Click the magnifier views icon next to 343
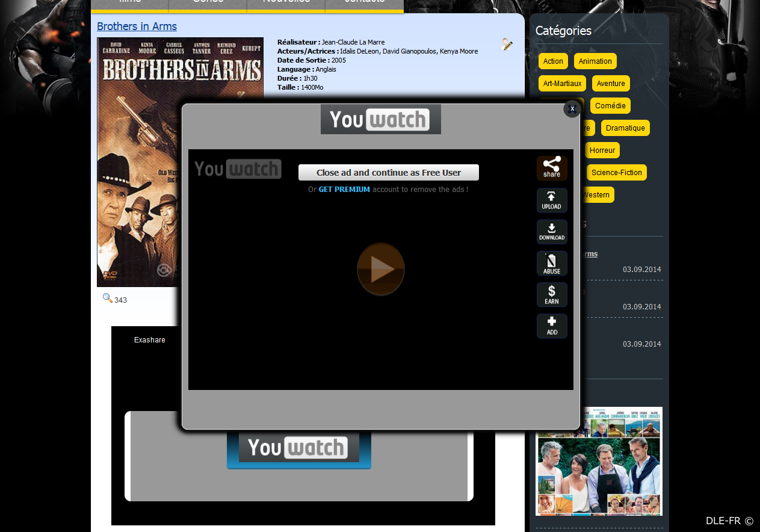The image size is (760, 532). (x=107, y=298)
